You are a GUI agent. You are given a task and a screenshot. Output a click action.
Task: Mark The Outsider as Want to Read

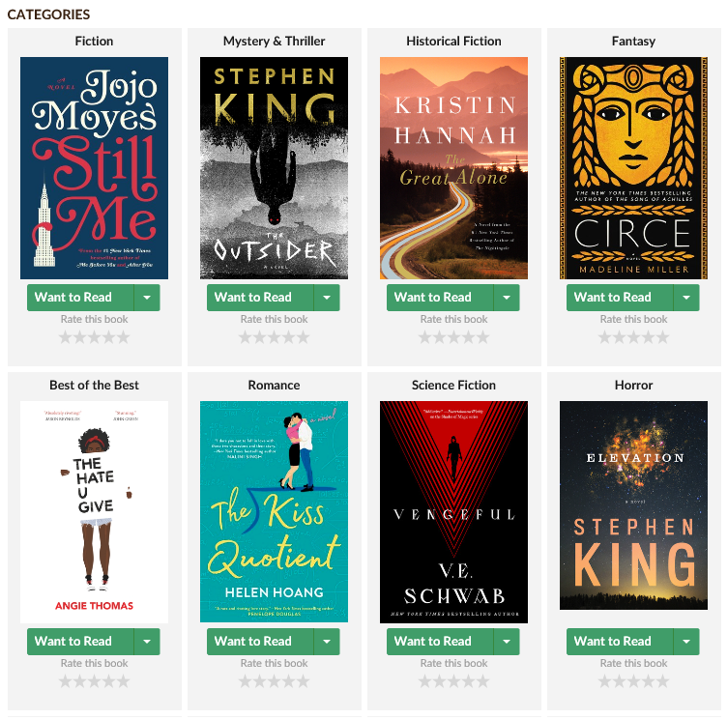coord(260,298)
